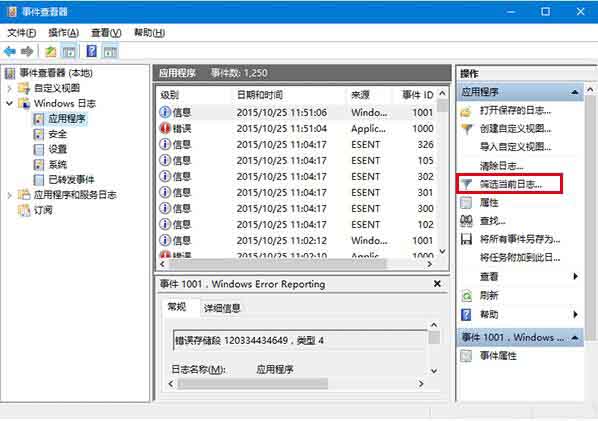This screenshot has height=421, width=598.
Task: Select the 安全 log in tree
Action: [58, 134]
